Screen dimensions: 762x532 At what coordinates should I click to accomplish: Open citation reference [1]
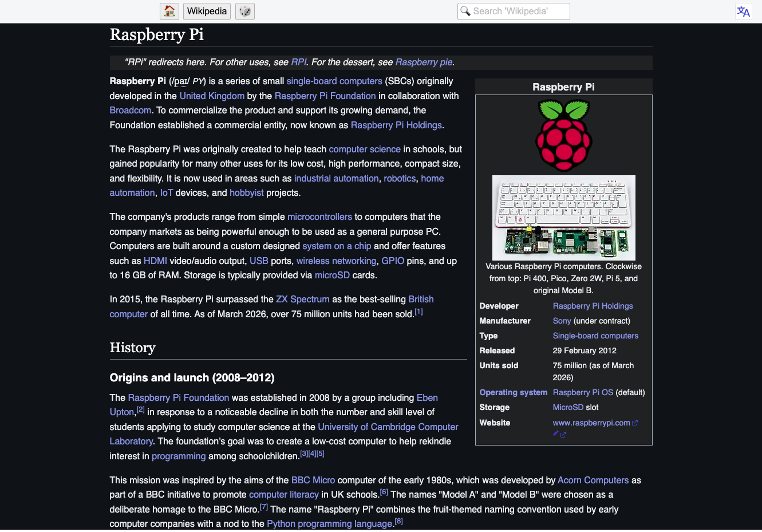coord(418,312)
